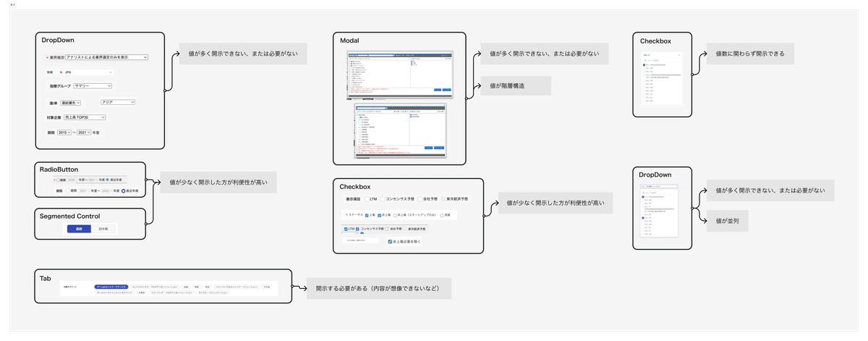Open the 期間 start year dropdown showing 2015
Image resolution: width=868 pixels, height=341 pixels.
tap(64, 132)
